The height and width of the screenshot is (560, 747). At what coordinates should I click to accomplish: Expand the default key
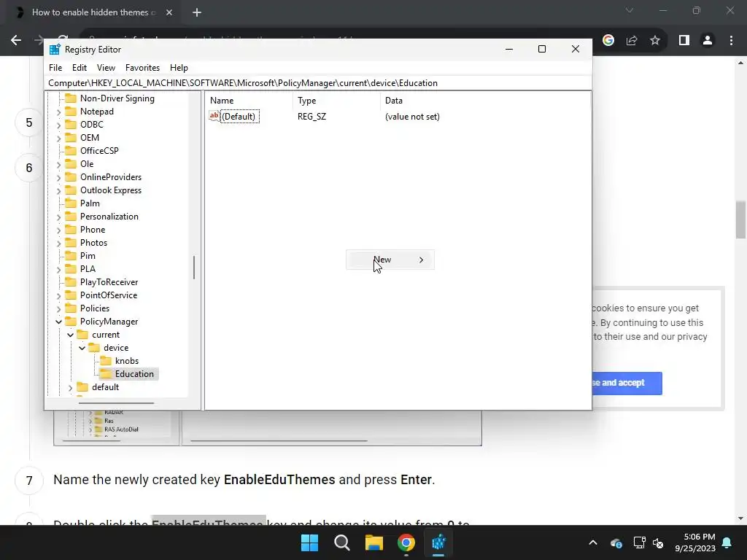[x=70, y=388]
